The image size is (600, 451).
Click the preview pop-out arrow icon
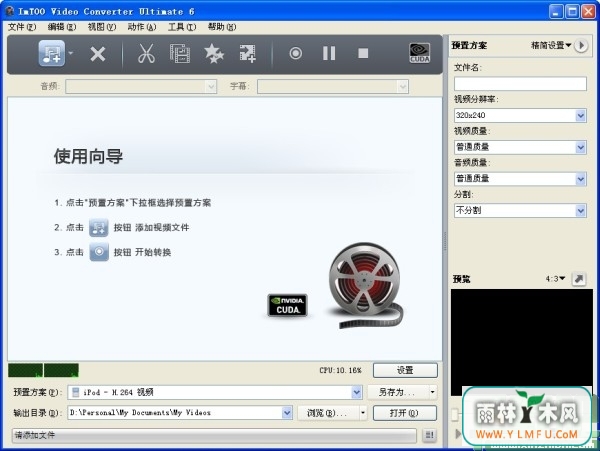[x=579, y=279]
